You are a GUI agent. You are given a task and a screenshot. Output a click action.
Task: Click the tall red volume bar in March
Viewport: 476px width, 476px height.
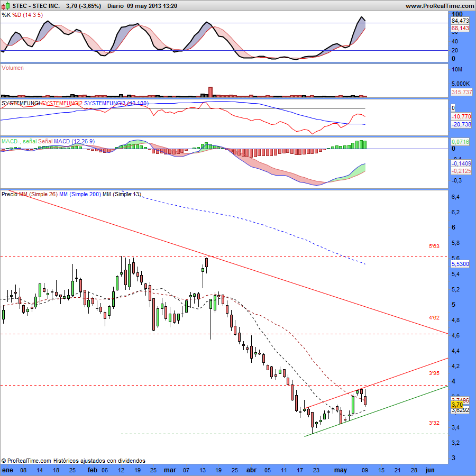[210, 91]
